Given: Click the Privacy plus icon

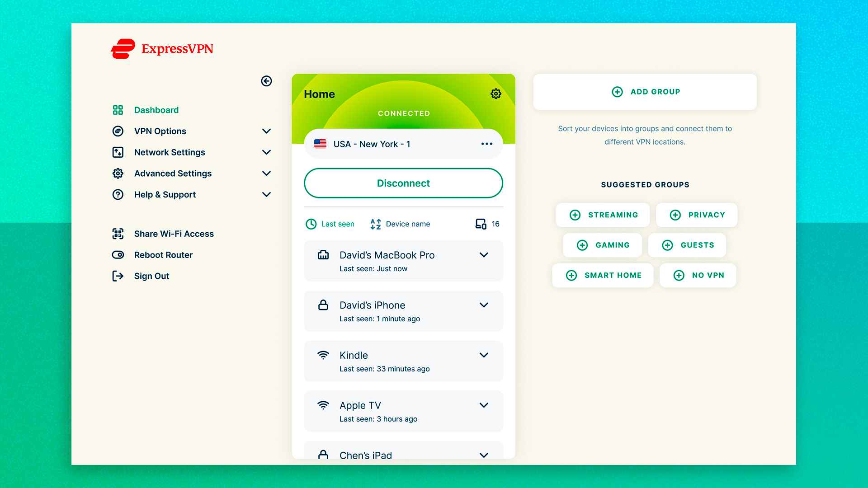Looking at the screenshot, I should pyautogui.click(x=675, y=215).
